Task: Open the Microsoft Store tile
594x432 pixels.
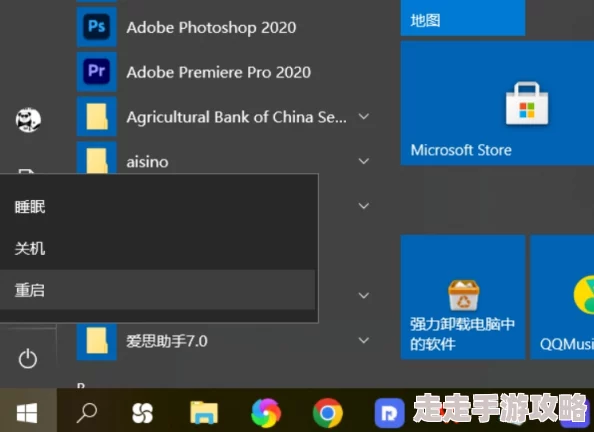Action: tap(497, 103)
